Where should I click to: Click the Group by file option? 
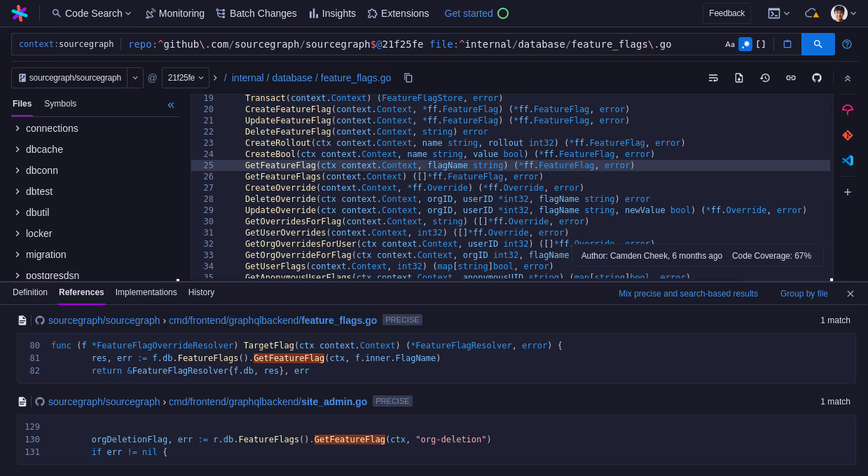tap(804, 294)
